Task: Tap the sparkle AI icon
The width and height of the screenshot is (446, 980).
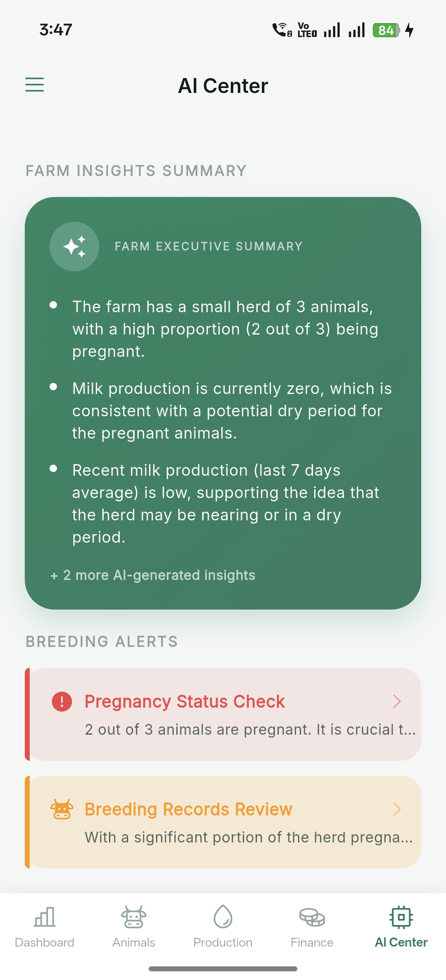Action: point(74,247)
